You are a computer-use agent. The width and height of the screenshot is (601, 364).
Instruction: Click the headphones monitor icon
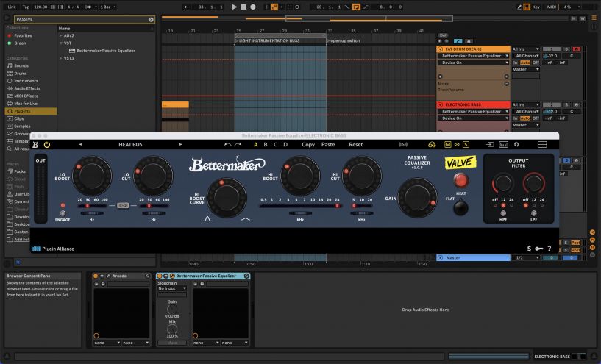[x=432, y=144]
